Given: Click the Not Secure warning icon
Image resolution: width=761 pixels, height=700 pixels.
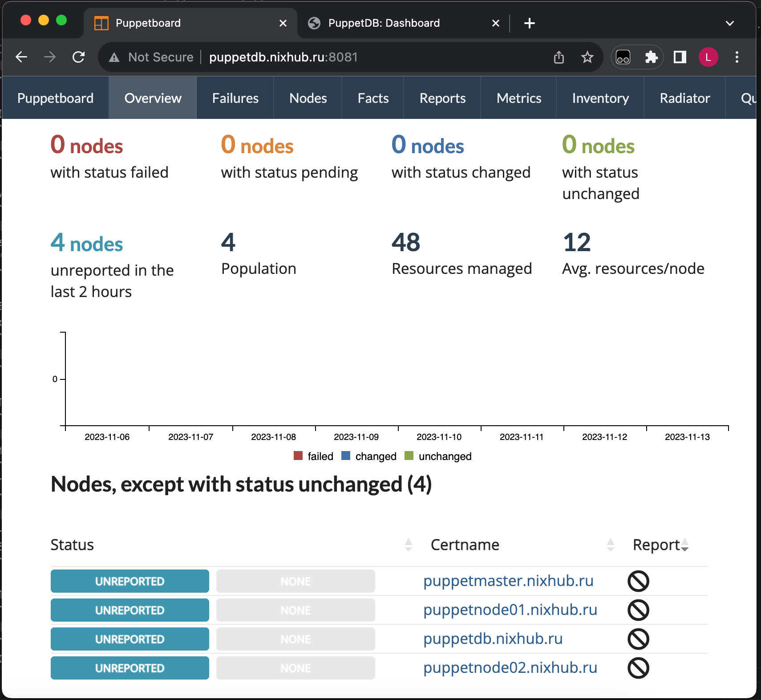Looking at the screenshot, I should click(114, 57).
